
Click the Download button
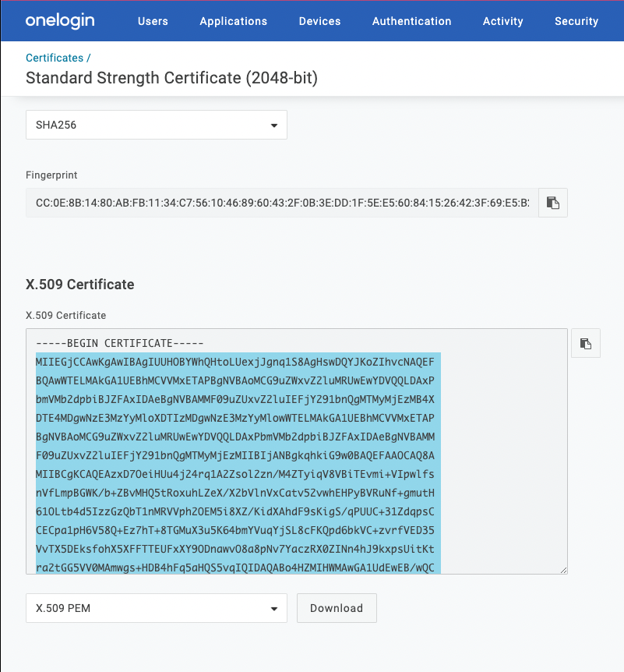point(337,608)
